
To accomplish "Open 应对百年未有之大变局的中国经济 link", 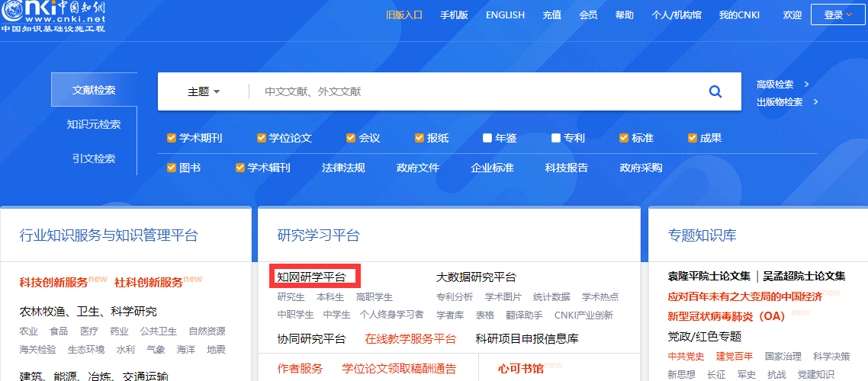I will tap(745, 296).
